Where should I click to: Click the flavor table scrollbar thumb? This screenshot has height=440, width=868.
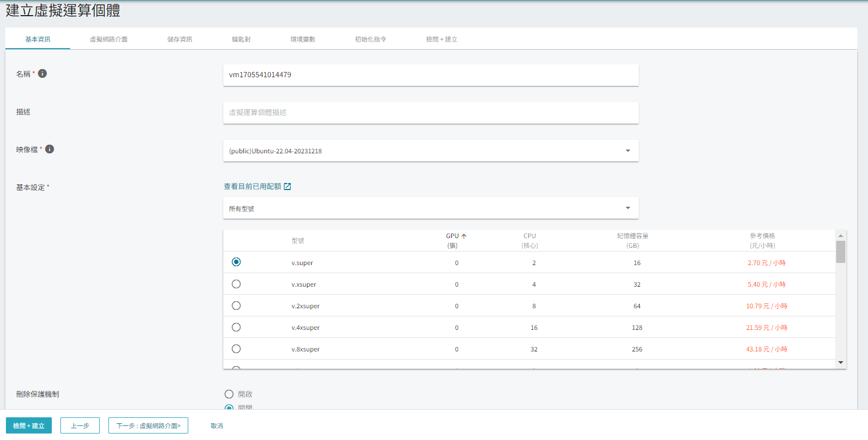[840, 252]
